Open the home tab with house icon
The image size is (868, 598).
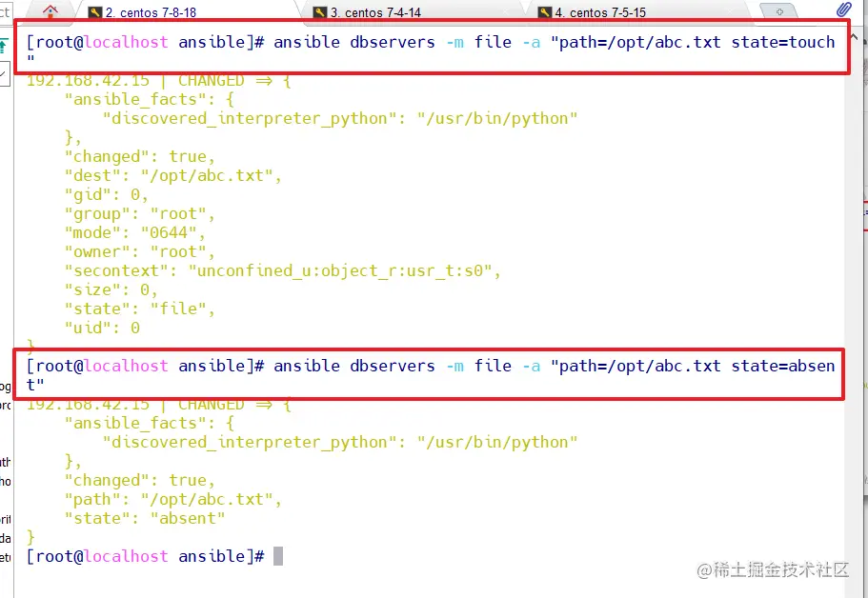coord(50,11)
